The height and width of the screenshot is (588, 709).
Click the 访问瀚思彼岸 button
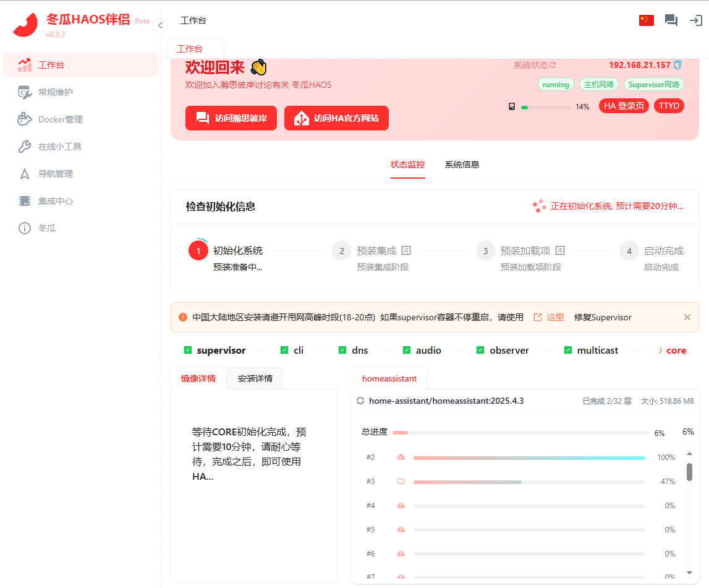pos(231,118)
